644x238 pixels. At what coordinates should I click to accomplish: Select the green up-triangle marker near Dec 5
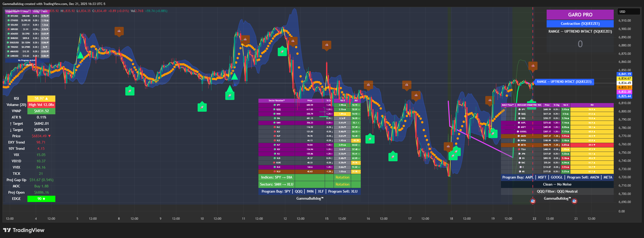[x=80, y=55]
